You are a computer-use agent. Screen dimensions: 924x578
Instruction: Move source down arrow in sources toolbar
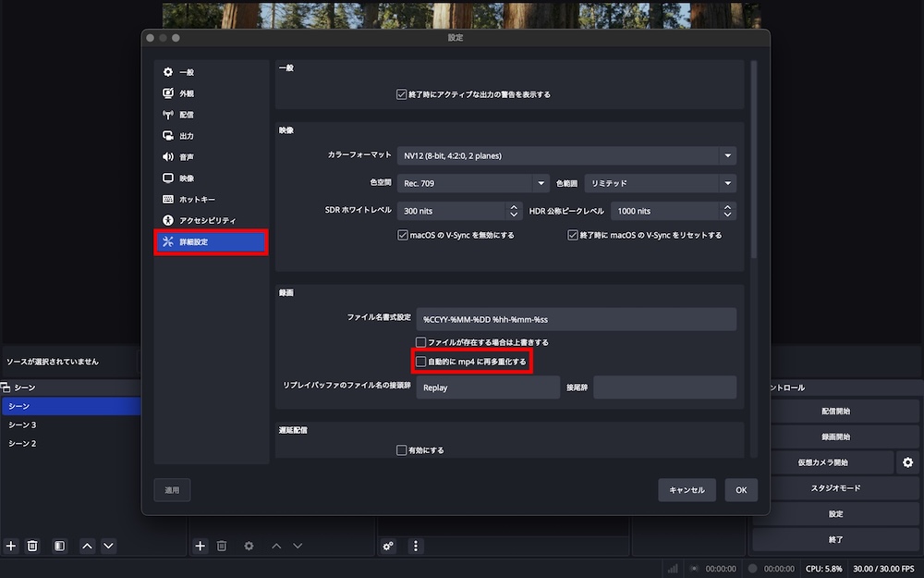[x=298, y=547]
